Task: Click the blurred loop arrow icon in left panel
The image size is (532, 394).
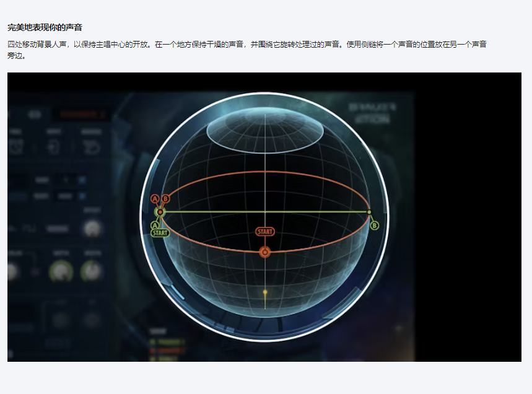Action: coord(92,147)
